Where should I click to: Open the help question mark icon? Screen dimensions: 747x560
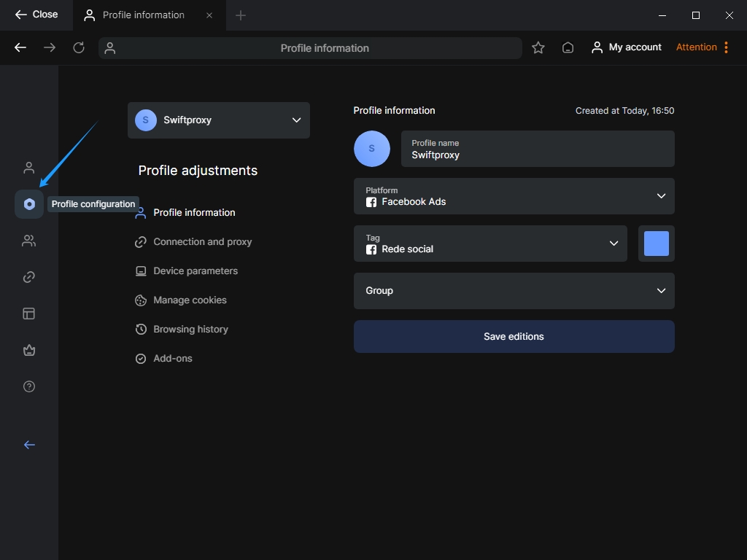point(29,386)
